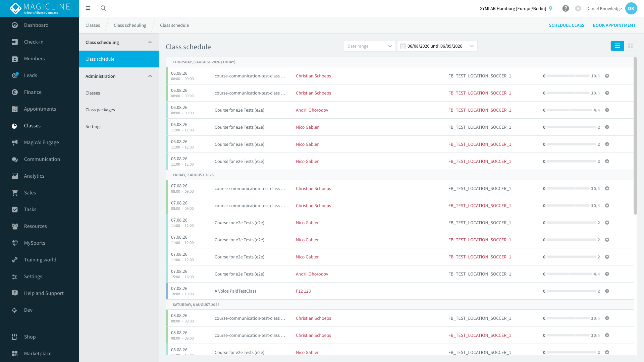Open F12 123 instructor link
Viewport: 644px width, 362px height.
tap(303, 291)
